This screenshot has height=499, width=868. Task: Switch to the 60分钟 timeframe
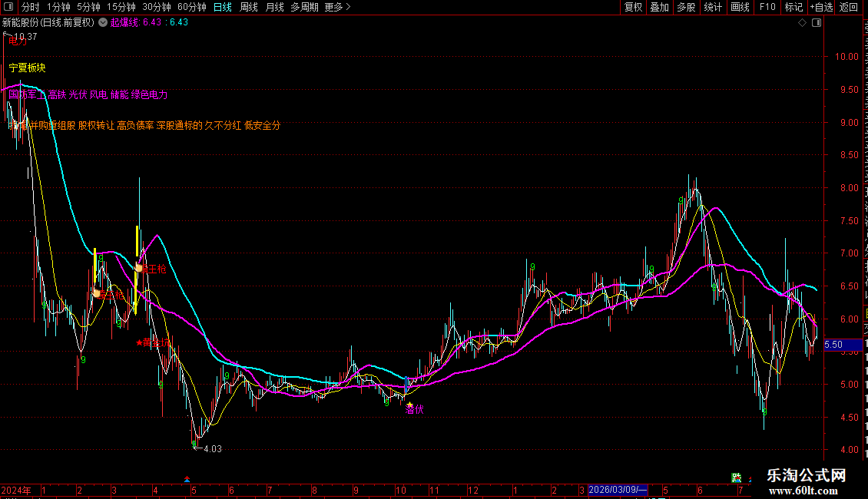tap(192, 7)
